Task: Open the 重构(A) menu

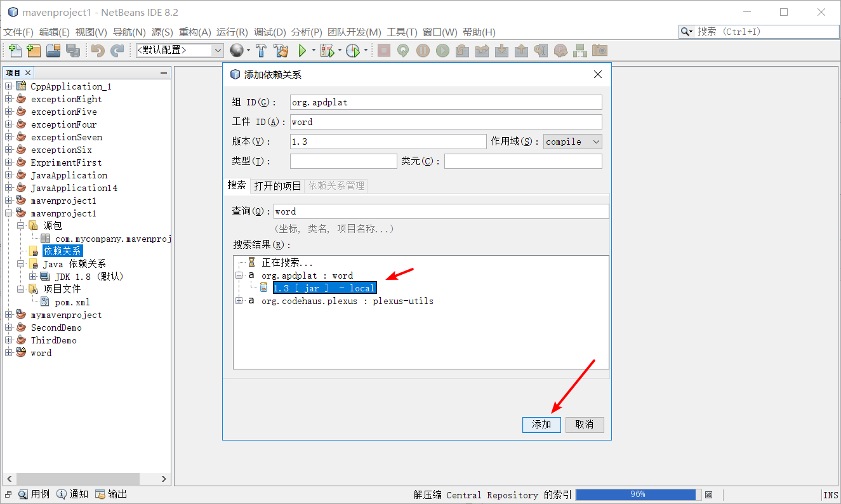Action: [x=195, y=32]
